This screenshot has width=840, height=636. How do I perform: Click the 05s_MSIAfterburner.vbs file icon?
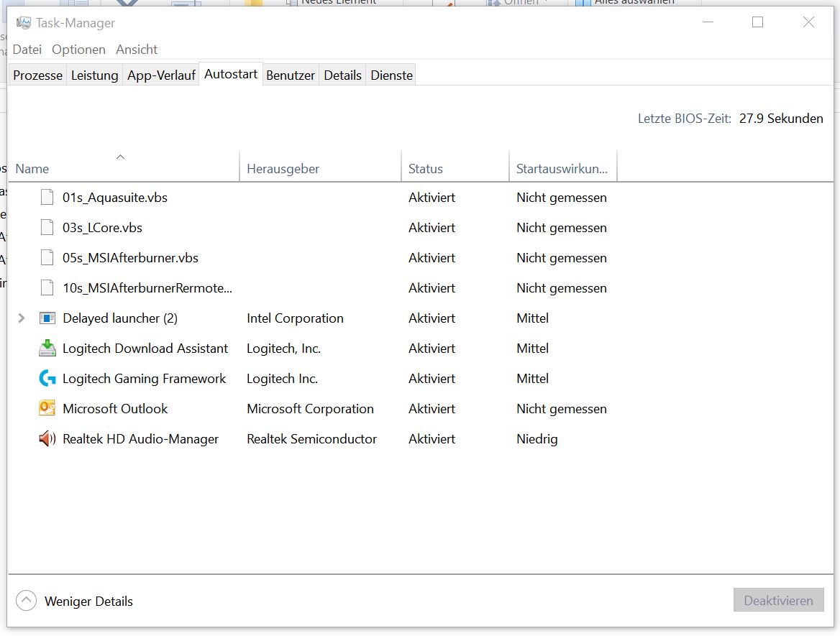tap(47, 257)
